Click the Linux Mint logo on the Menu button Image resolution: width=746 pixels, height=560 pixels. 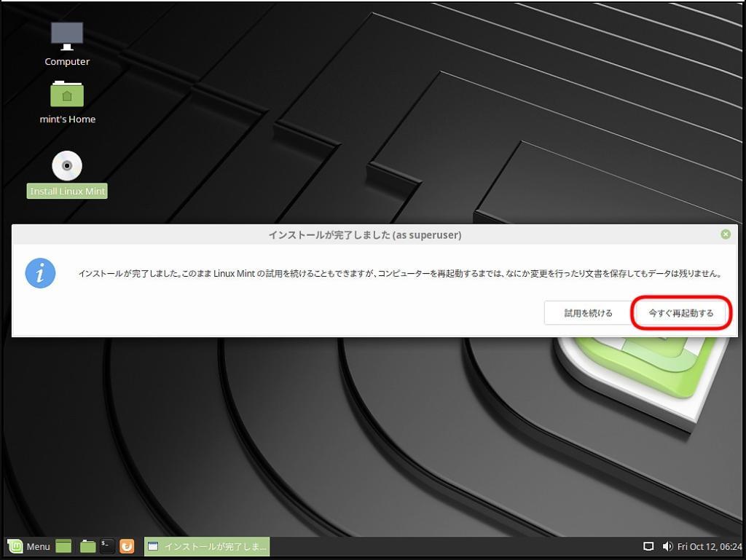coord(15,546)
